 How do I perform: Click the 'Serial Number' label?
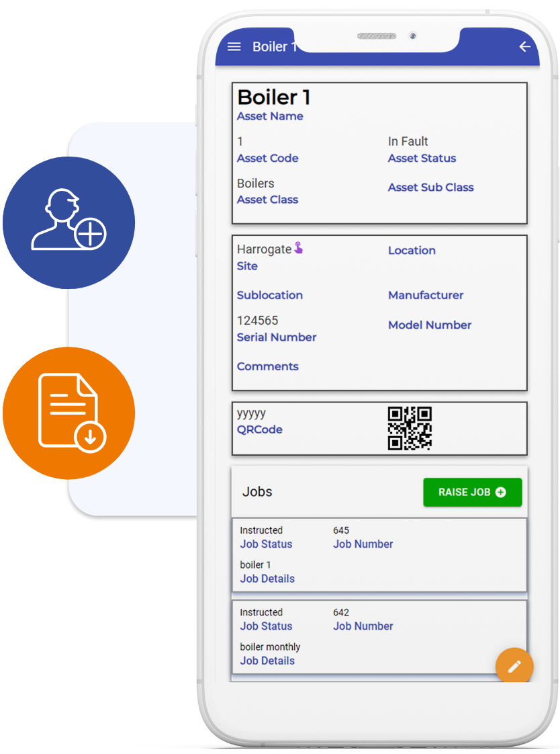[277, 337]
